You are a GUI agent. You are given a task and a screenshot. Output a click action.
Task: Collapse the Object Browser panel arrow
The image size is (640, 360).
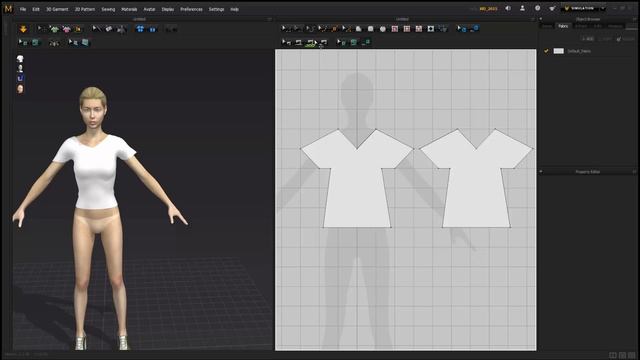(x=541, y=19)
